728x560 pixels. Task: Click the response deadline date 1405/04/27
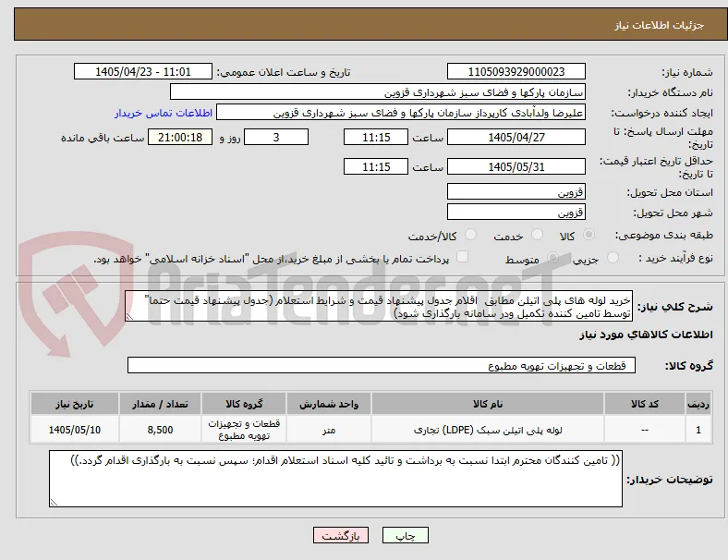pos(516,137)
